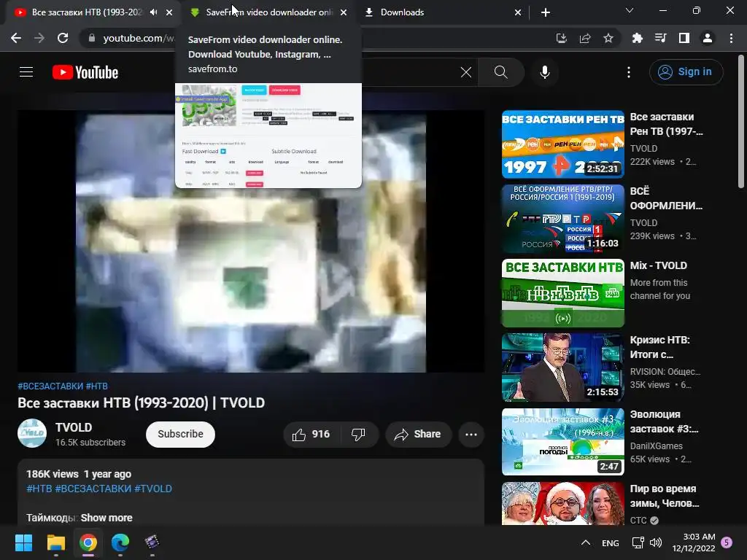The image size is (747, 560).
Task: Install app icon in address bar
Action: pos(561,38)
